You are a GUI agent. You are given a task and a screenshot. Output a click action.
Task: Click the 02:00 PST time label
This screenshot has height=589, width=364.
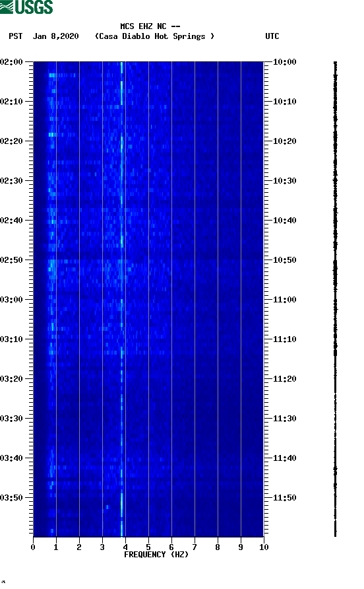[x=12, y=61]
